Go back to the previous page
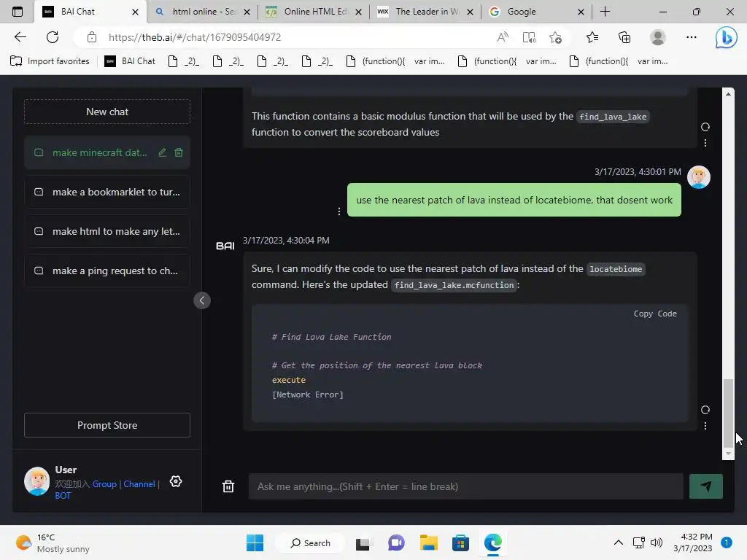This screenshot has width=747, height=560. point(20,37)
